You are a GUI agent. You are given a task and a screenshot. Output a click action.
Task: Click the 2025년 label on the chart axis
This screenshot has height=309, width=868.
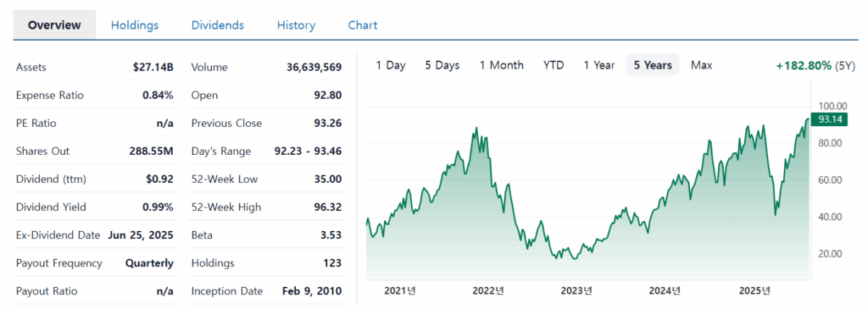click(754, 290)
